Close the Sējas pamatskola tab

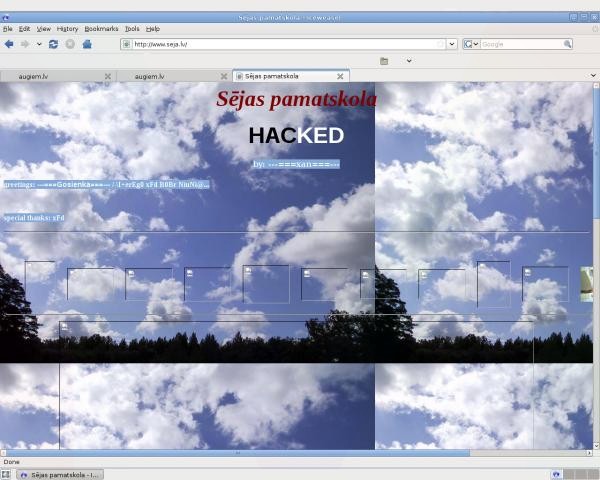click(340, 76)
